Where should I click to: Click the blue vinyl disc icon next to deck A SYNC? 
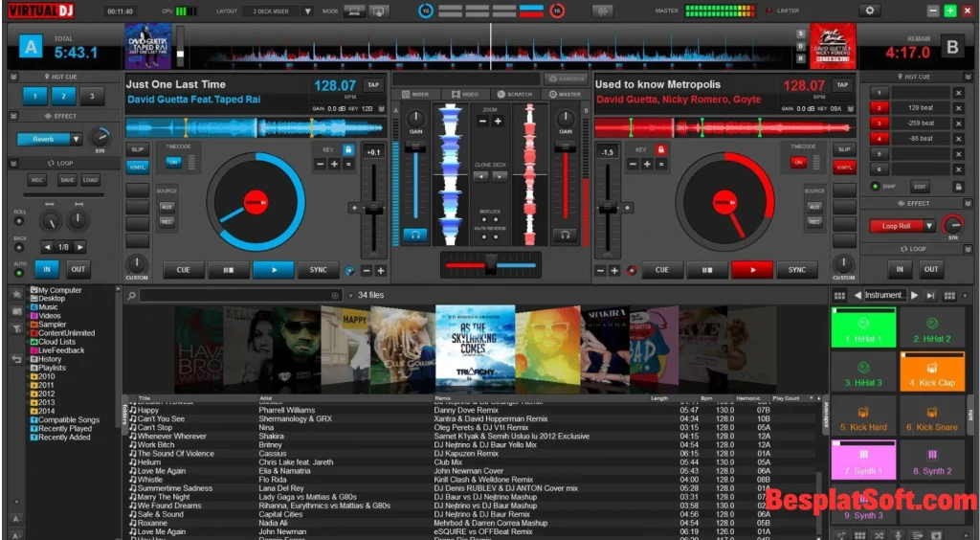(349, 271)
